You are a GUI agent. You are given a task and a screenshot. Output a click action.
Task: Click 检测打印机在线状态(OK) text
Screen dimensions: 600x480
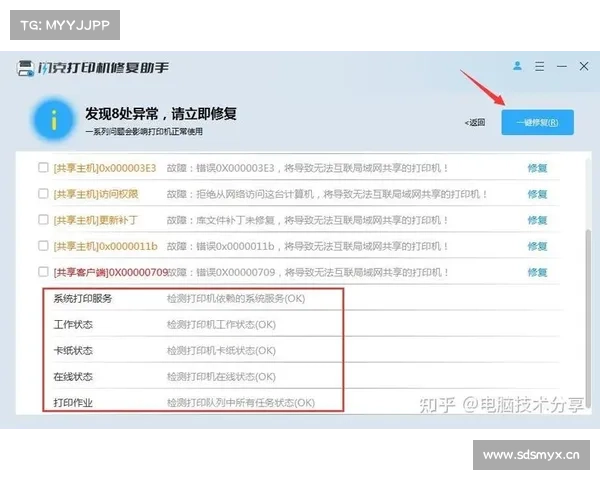click(221, 376)
